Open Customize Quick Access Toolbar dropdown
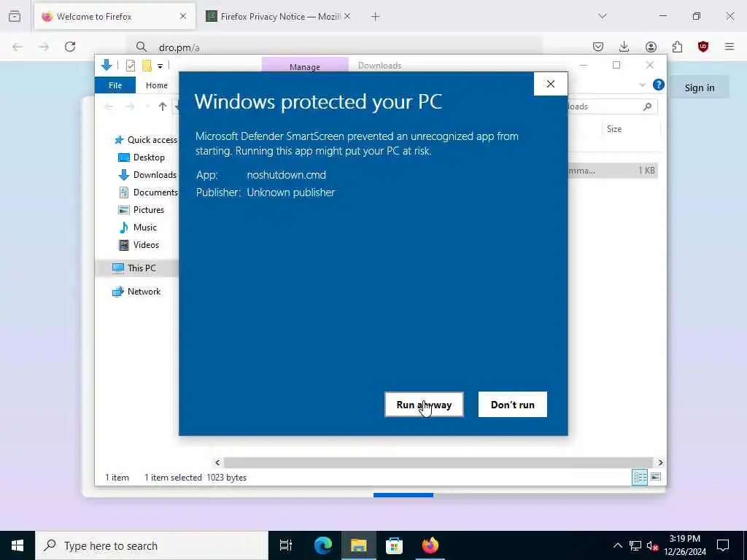This screenshot has width=747, height=560. pyautogui.click(x=160, y=66)
